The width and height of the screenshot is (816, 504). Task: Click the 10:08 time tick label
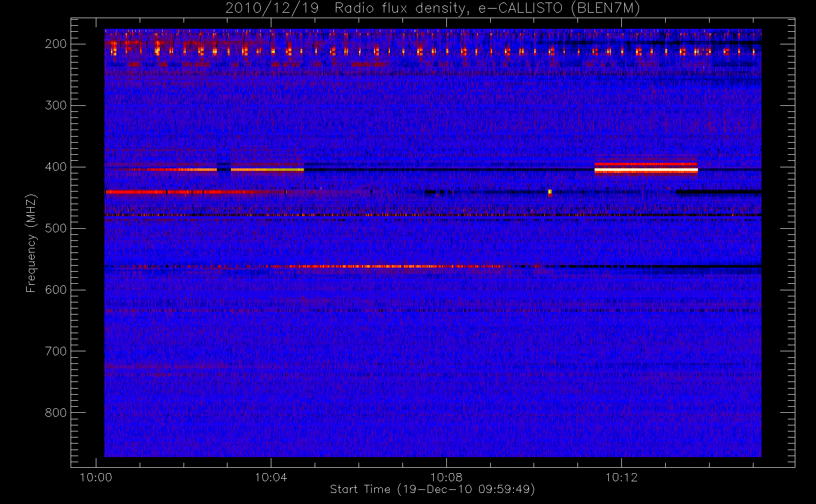(x=446, y=477)
